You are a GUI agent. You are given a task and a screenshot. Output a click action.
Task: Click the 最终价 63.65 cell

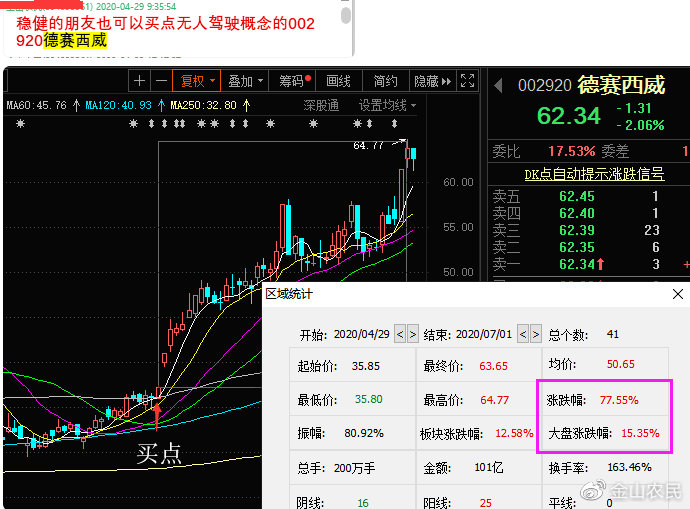click(479, 365)
